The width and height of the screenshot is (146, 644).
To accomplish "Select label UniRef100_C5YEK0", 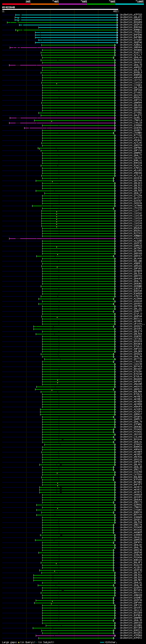I will (x=131, y=32).
